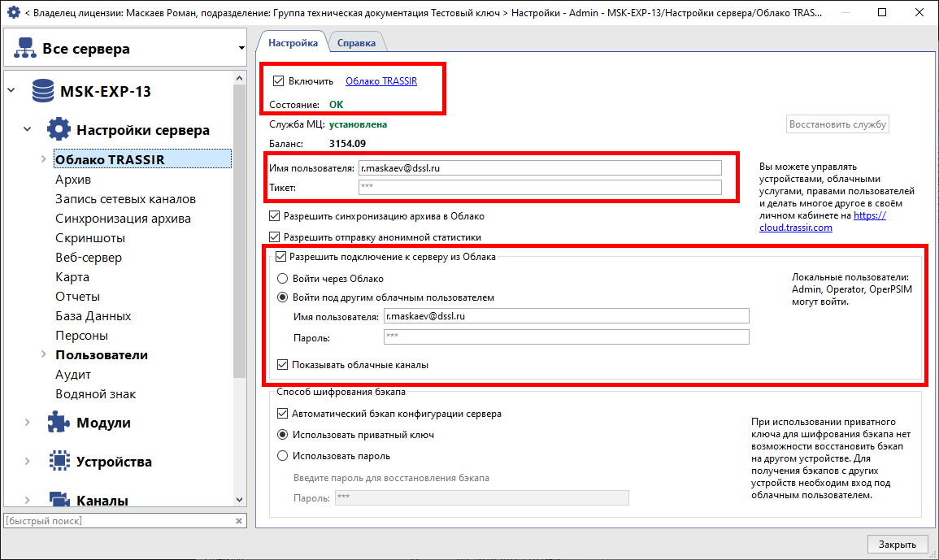Select Войти под другим облачным пользователем
This screenshot has height=560, width=939.
click(283, 297)
